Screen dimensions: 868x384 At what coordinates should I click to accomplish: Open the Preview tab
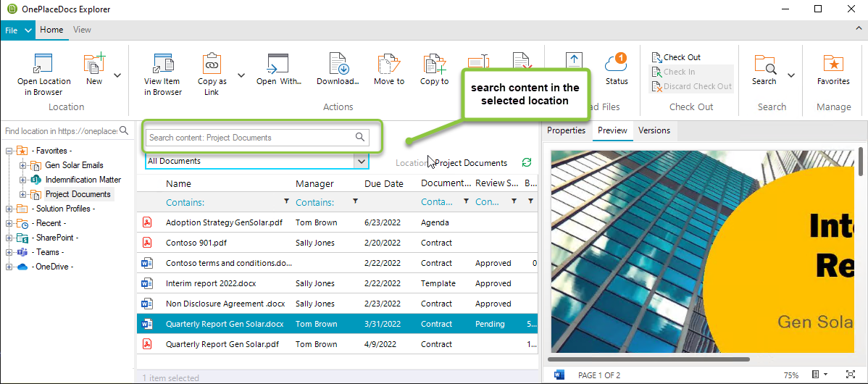coord(612,130)
